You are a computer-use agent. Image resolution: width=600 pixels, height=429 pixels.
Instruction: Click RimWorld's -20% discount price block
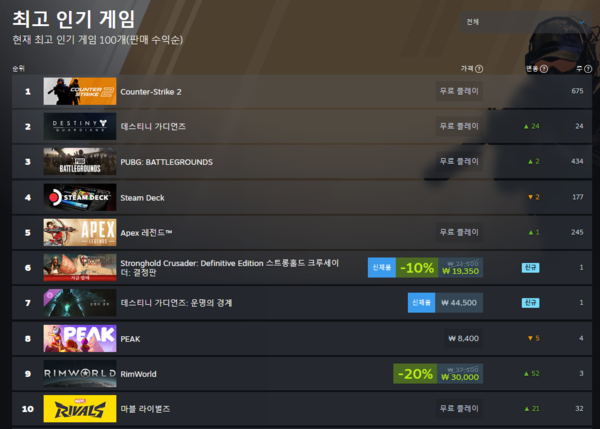(438, 374)
